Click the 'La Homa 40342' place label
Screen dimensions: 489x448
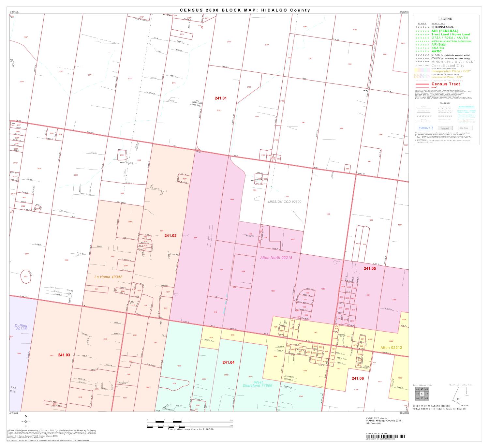tap(108, 277)
